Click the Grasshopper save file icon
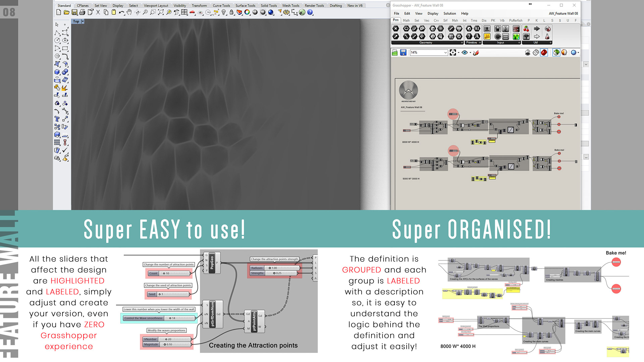This screenshot has width=644, height=362. pyautogui.click(x=403, y=53)
